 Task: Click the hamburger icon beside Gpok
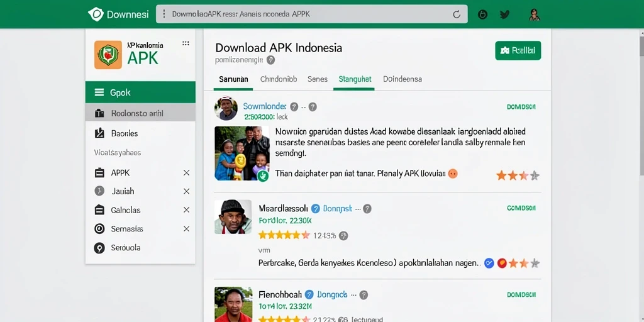pyautogui.click(x=99, y=92)
